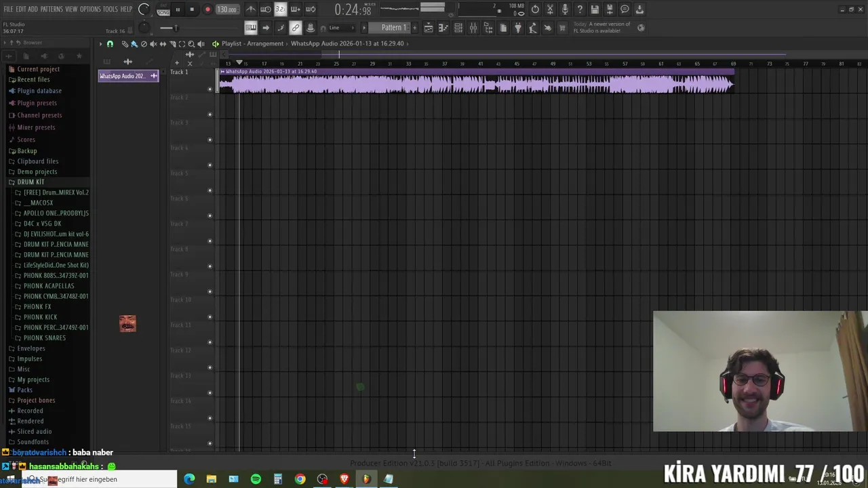The height and width of the screenshot is (488, 868).
Task: Expand the Recent files folder
Action: click(33, 80)
